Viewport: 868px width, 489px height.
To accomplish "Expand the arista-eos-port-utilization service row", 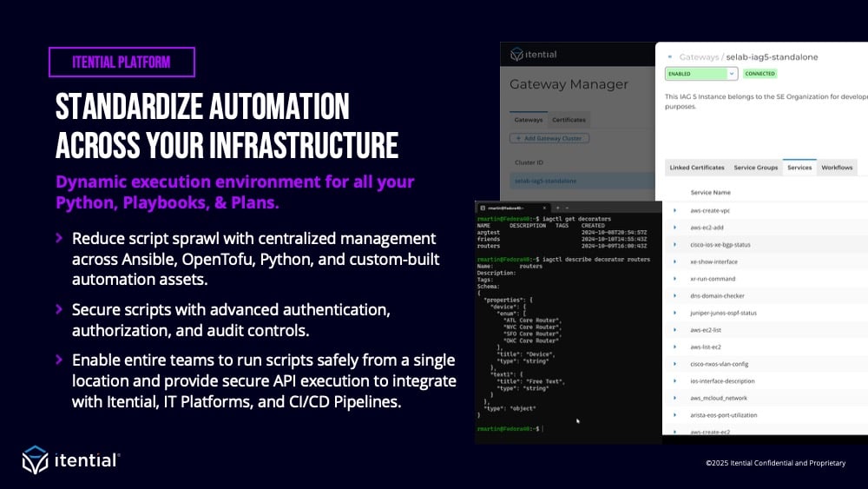I will (674, 415).
